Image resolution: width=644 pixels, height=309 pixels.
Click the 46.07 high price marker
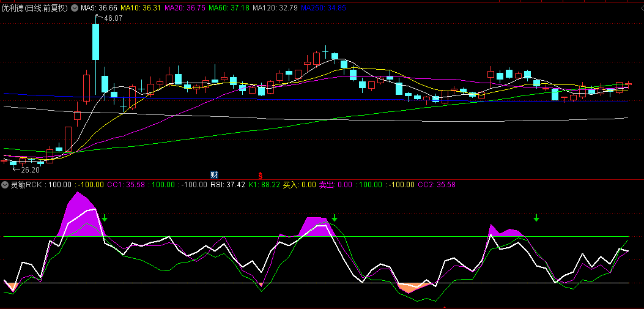(x=113, y=18)
